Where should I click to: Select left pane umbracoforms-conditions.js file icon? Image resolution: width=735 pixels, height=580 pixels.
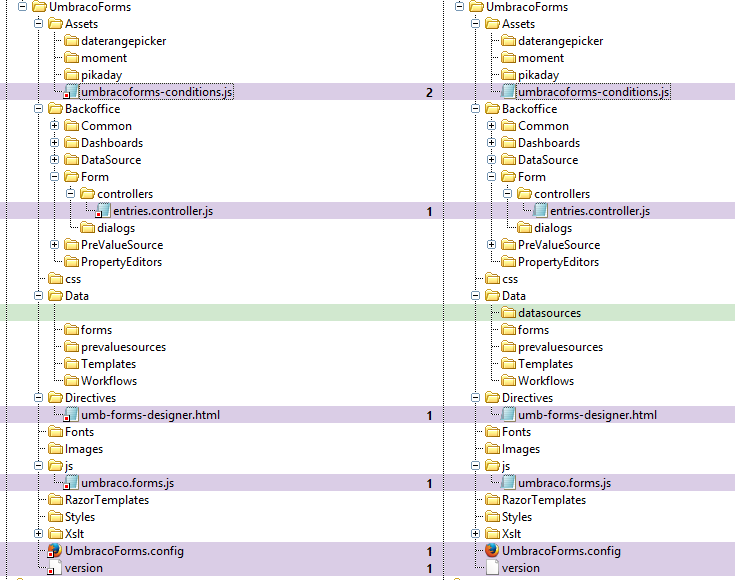tap(71, 91)
